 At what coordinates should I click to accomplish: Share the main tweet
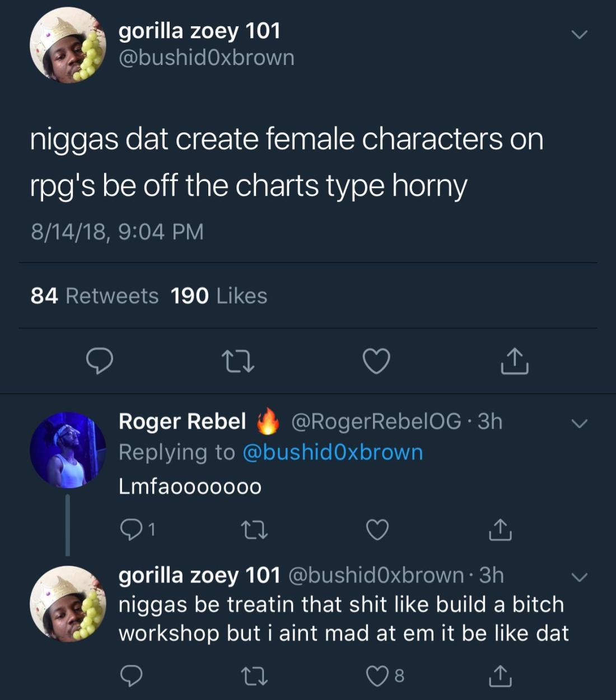point(515,361)
